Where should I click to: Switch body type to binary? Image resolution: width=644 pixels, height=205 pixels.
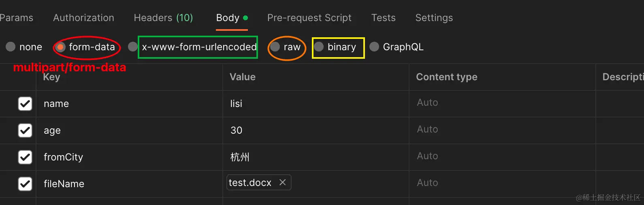click(319, 47)
